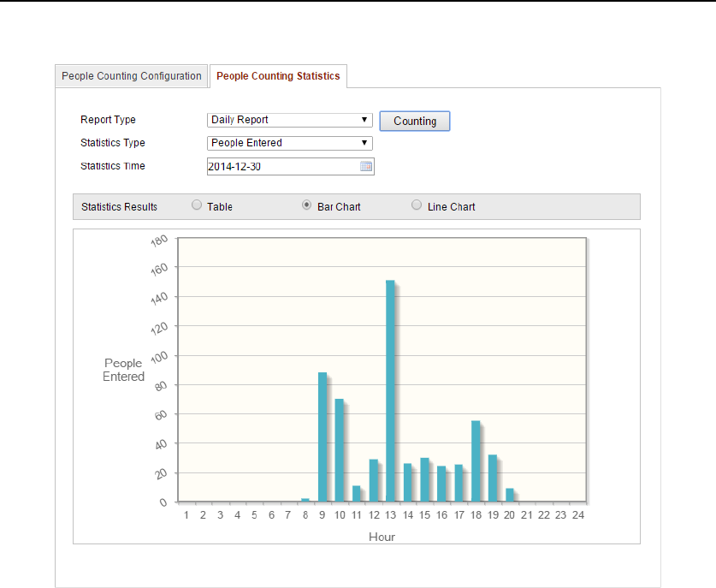Click the bar for hour 15
The height and width of the screenshot is (588, 716).
(424, 479)
